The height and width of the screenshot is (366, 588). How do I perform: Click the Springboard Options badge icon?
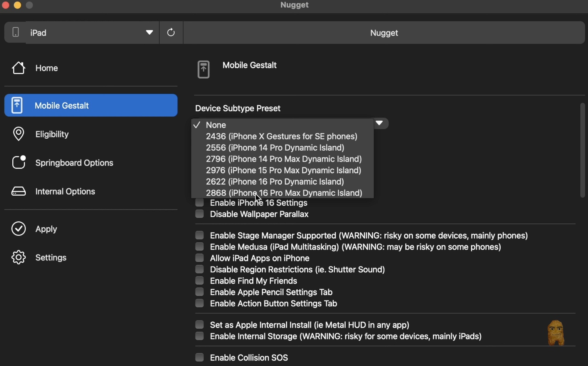coord(18,163)
